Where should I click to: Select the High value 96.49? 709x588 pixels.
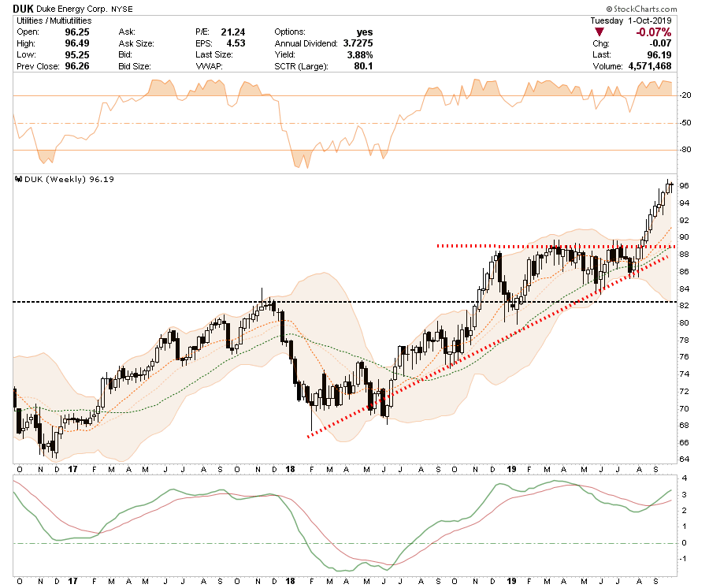click(x=77, y=43)
